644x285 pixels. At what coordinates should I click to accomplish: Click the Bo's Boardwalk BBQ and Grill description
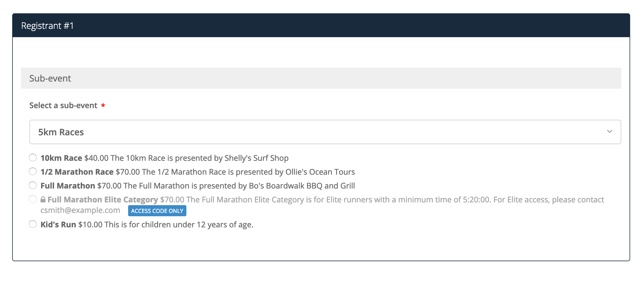(x=302, y=186)
